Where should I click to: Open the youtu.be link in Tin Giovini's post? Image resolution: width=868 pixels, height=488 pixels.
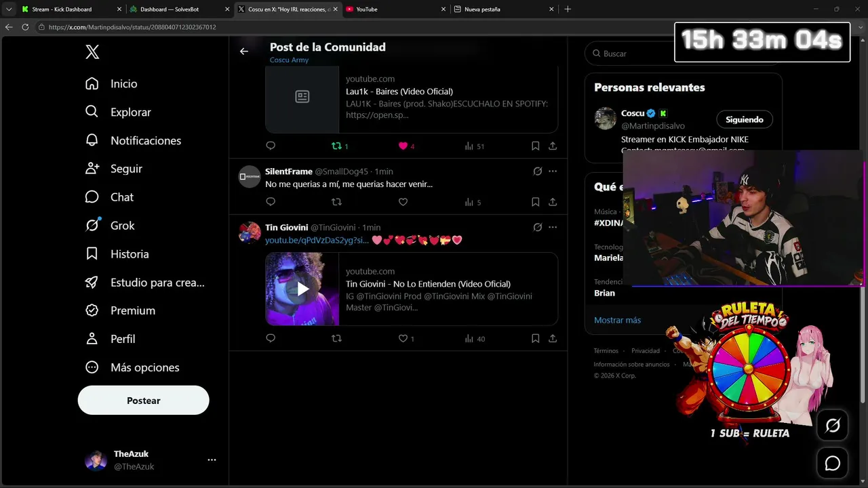[x=317, y=241]
